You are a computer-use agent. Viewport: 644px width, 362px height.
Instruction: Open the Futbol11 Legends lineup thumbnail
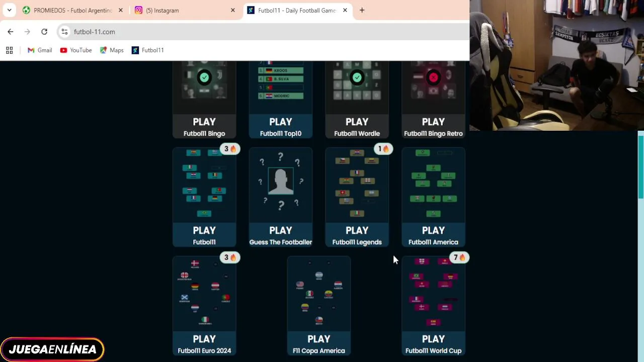pos(357,185)
